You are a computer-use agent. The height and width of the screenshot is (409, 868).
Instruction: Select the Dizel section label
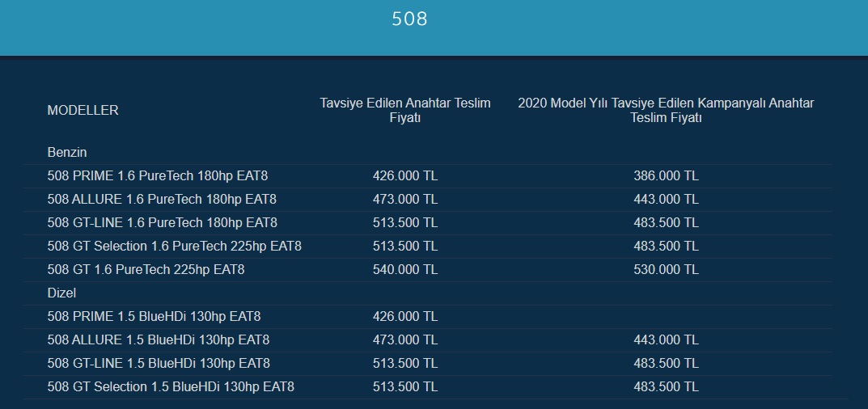click(61, 293)
